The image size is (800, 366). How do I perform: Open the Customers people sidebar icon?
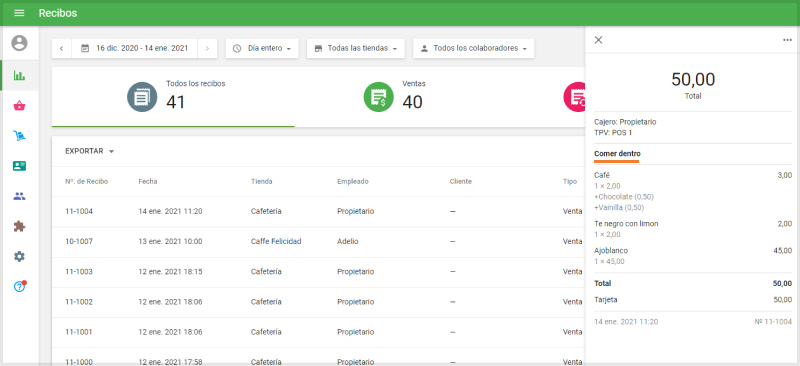click(19, 197)
